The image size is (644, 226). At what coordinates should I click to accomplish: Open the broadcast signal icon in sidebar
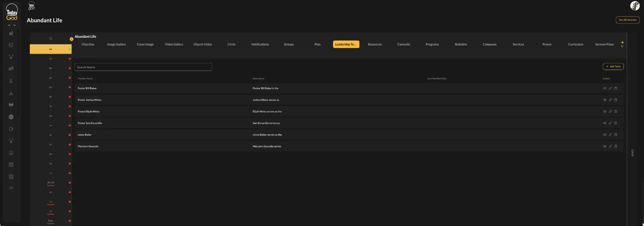pos(11,105)
